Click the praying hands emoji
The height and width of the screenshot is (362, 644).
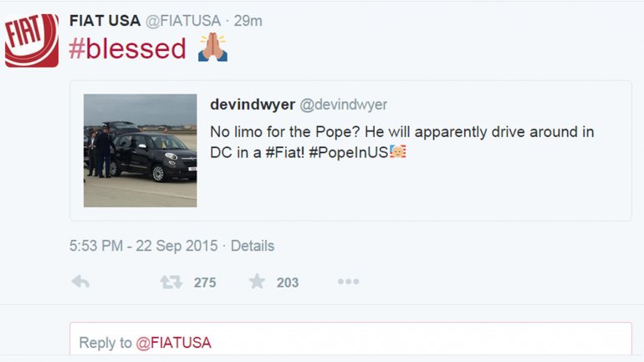point(212,48)
